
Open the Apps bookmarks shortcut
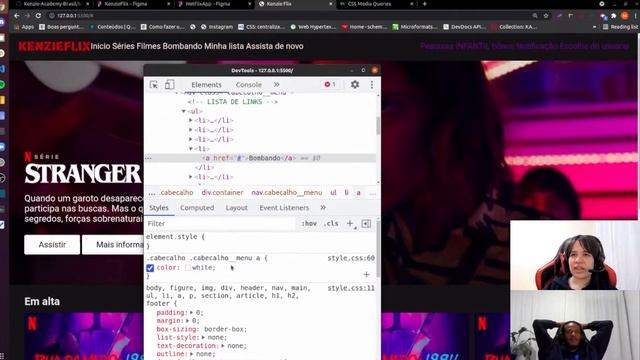coord(24,27)
